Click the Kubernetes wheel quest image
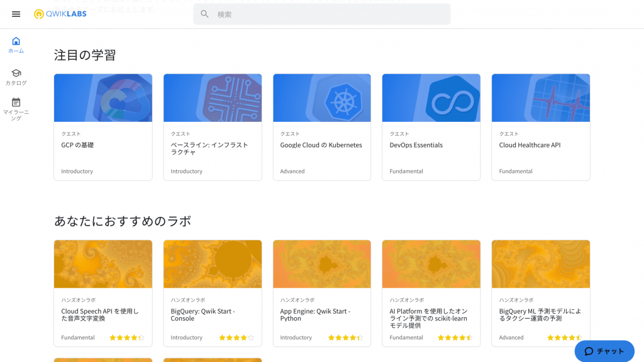The width and height of the screenshot is (644, 362). click(x=322, y=98)
